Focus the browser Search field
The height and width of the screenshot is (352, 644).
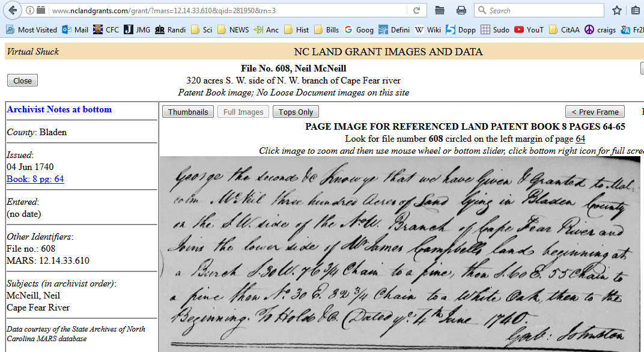539,10
